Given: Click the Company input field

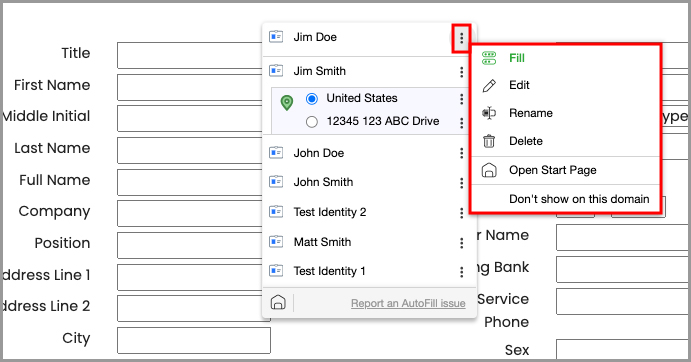Looking at the screenshot, I should (x=190, y=213).
